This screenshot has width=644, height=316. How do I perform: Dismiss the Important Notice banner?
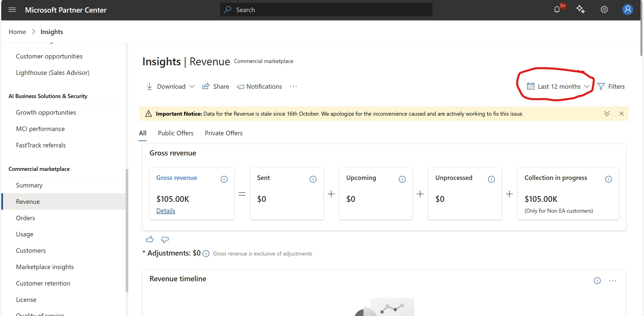pos(622,114)
